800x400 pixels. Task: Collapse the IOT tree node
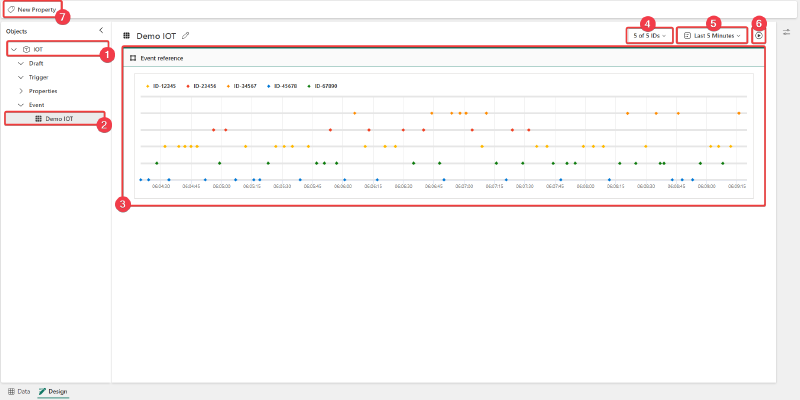14,49
